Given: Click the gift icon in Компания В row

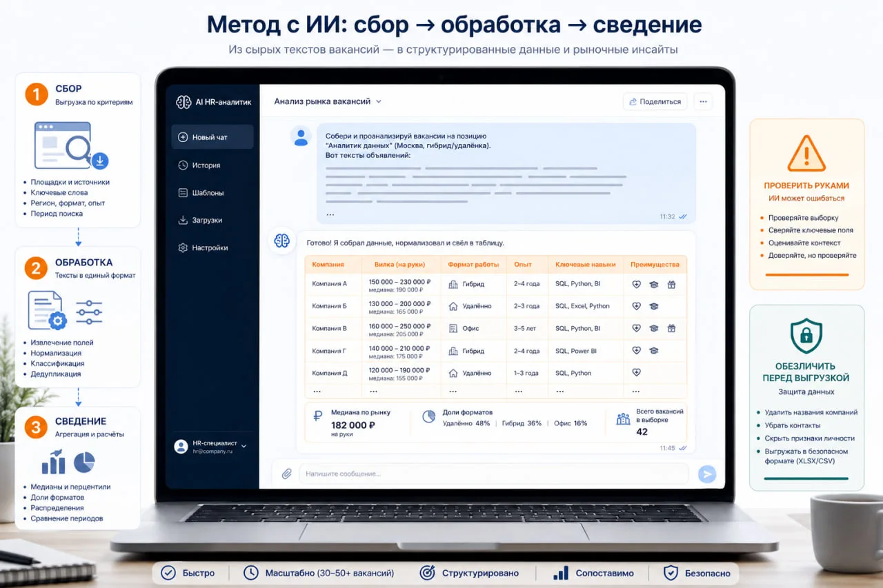Looking at the screenshot, I should (671, 329).
